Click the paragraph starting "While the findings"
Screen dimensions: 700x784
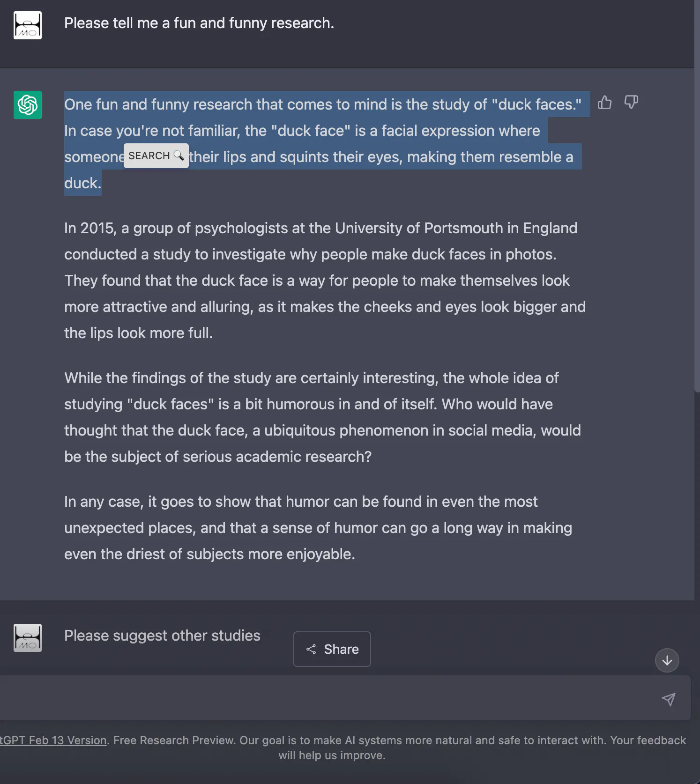322,417
